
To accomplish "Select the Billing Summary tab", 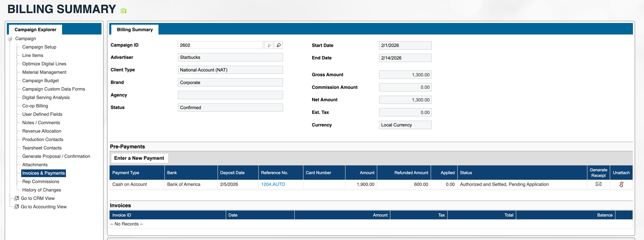I will click(x=135, y=30).
